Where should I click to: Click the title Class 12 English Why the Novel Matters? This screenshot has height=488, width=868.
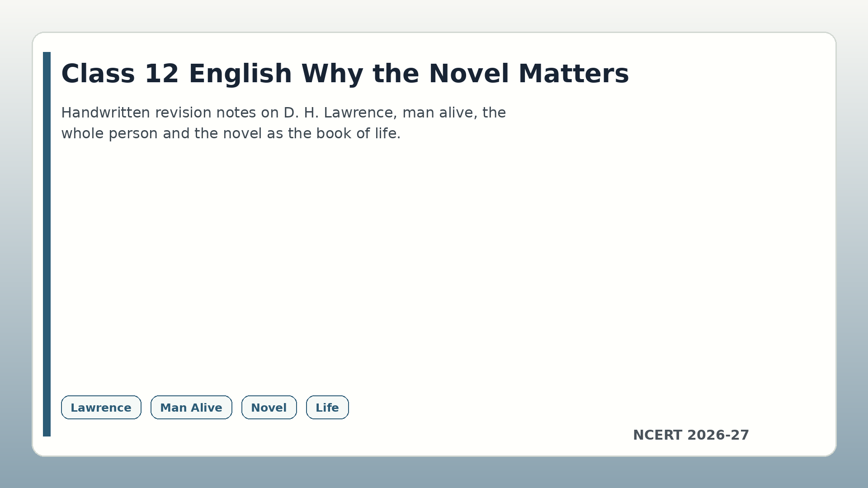(x=345, y=74)
